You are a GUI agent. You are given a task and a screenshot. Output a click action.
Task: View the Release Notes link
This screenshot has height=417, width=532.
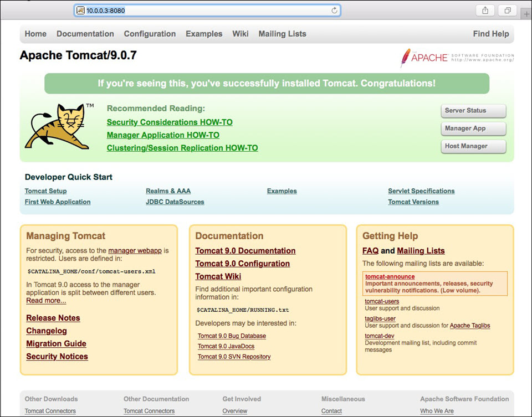pyautogui.click(x=53, y=318)
